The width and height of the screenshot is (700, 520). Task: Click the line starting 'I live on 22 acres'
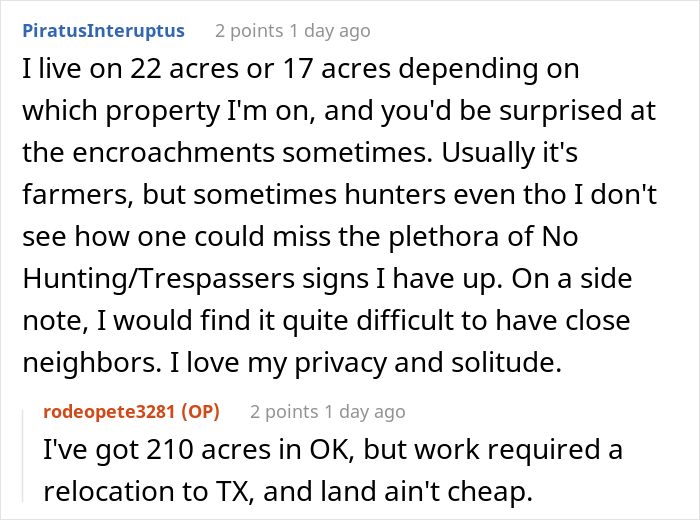click(300, 73)
